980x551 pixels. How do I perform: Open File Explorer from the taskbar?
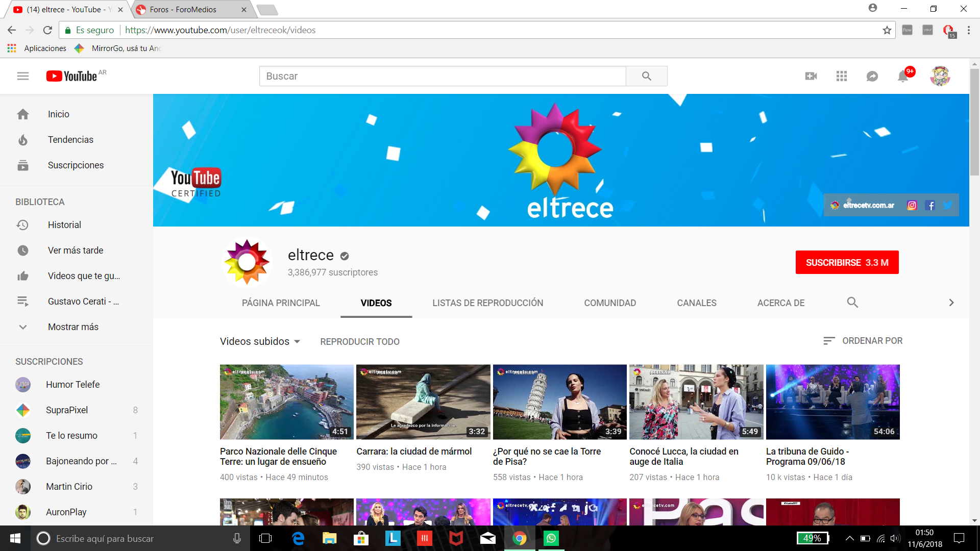(329, 538)
